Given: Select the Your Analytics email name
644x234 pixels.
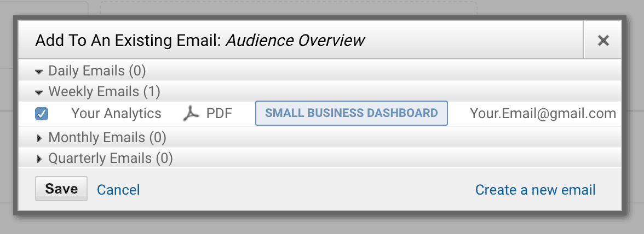Looking at the screenshot, I should tap(116, 114).
